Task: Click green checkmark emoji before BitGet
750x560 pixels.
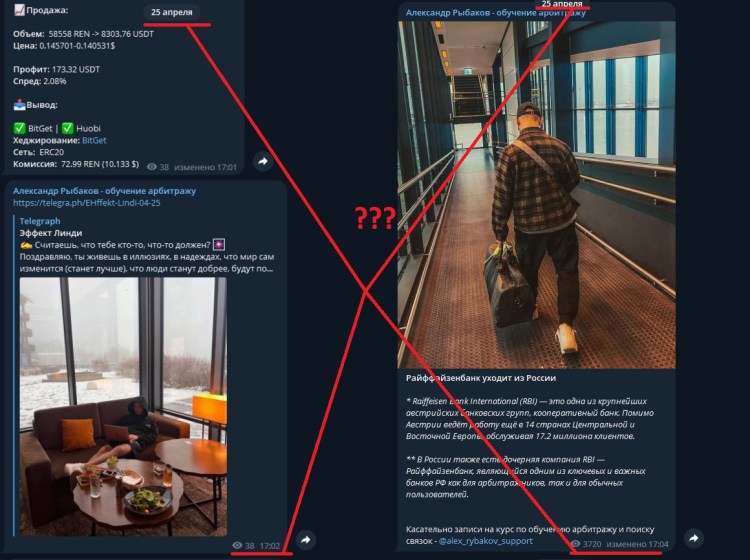Action: [x=19, y=128]
